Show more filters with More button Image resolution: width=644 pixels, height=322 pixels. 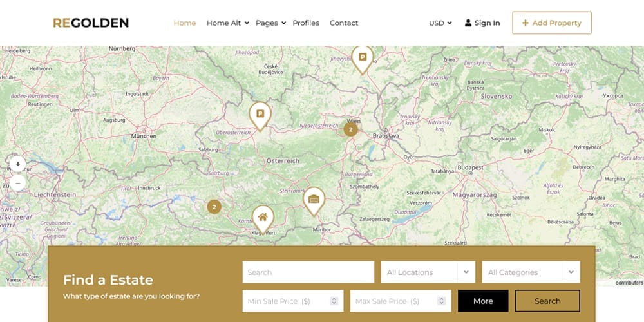[x=483, y=301]
